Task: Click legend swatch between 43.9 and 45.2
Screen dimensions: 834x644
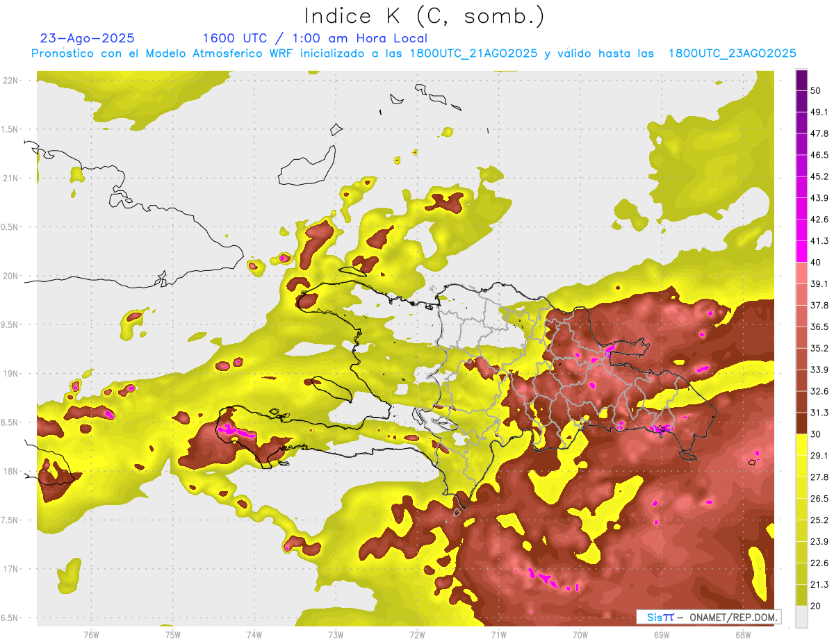Action: click(801, 187)
